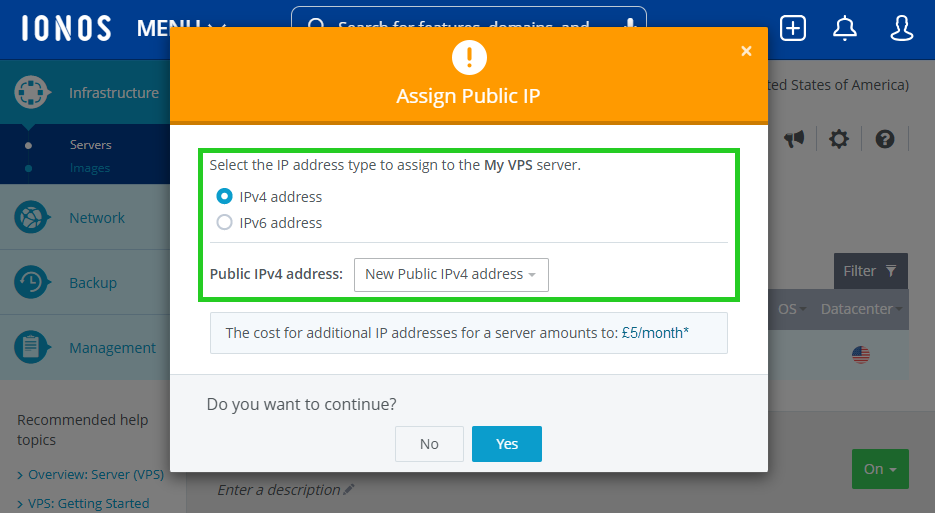Close the Assign Public IP dialog
Viewport: 935px width, 513px height.
(x=746, y=51)
